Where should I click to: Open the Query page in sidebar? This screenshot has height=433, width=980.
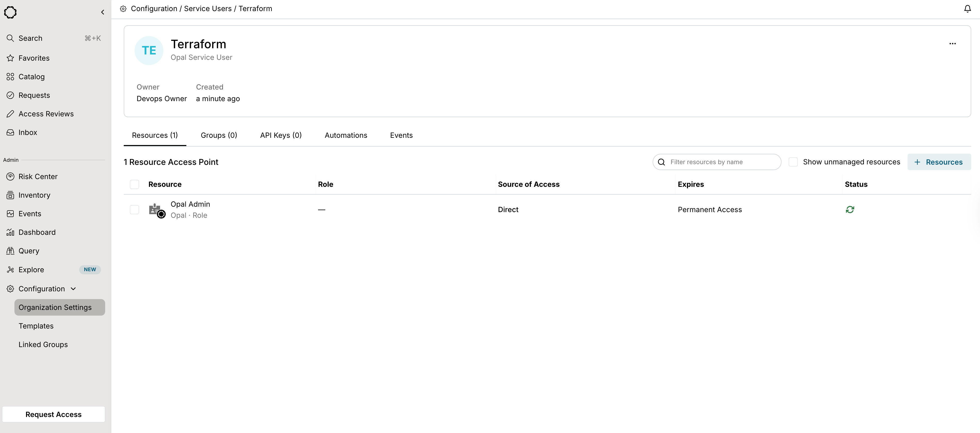29,251
